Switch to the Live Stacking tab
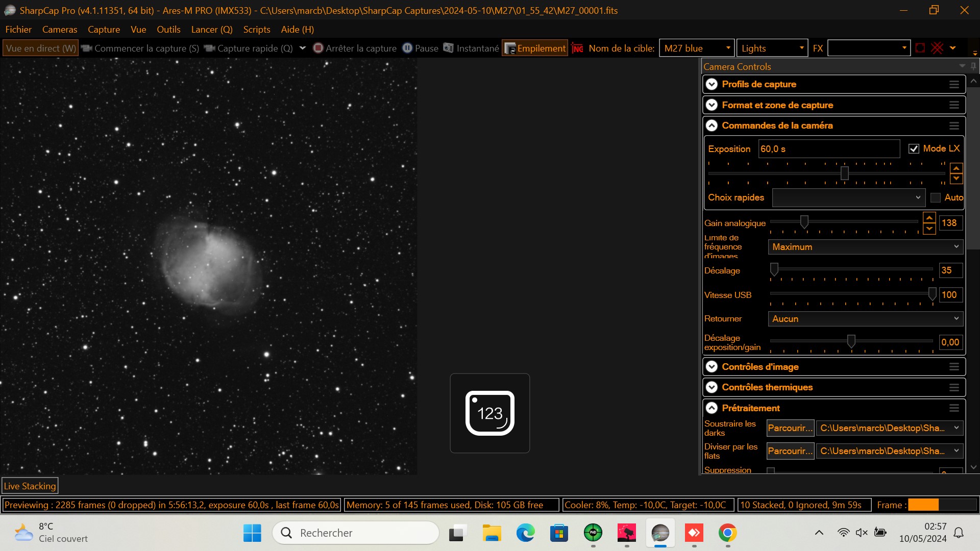Screen dimensions: 980x551 [x=30, y=486]
